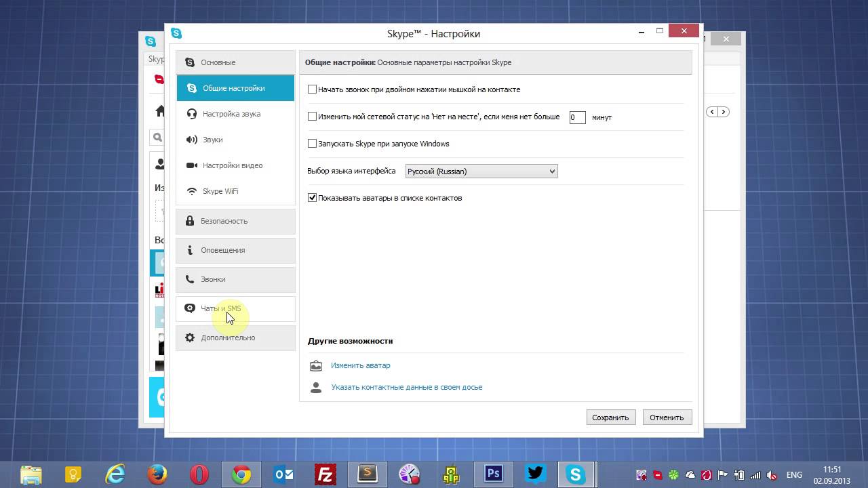Expand the Звонки section
The width and height of the screenshot is (868, 488).
tap(235, 279)
